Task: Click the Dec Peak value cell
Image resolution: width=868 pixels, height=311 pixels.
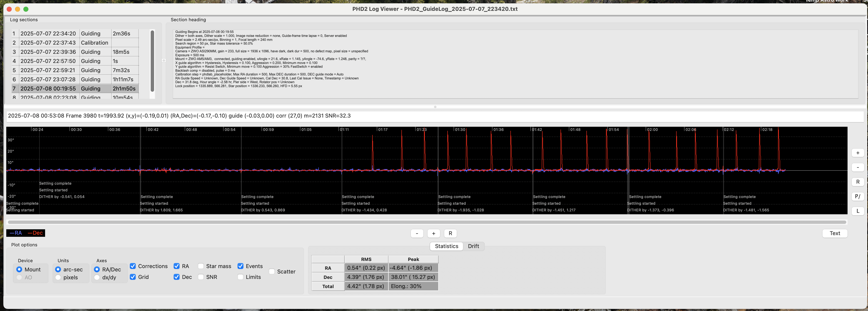Action: [x=414, y=277]
